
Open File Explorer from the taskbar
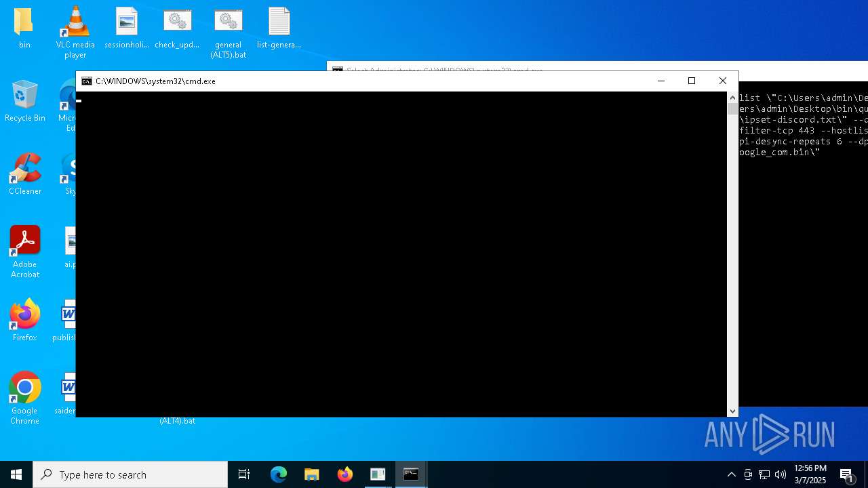click(x=312, y=474)
